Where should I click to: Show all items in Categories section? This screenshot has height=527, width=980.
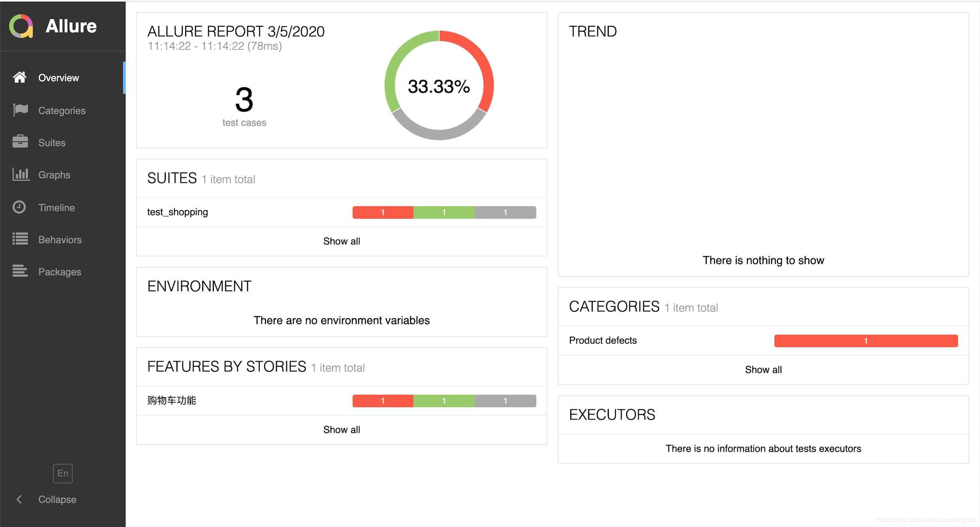(763, 370)
